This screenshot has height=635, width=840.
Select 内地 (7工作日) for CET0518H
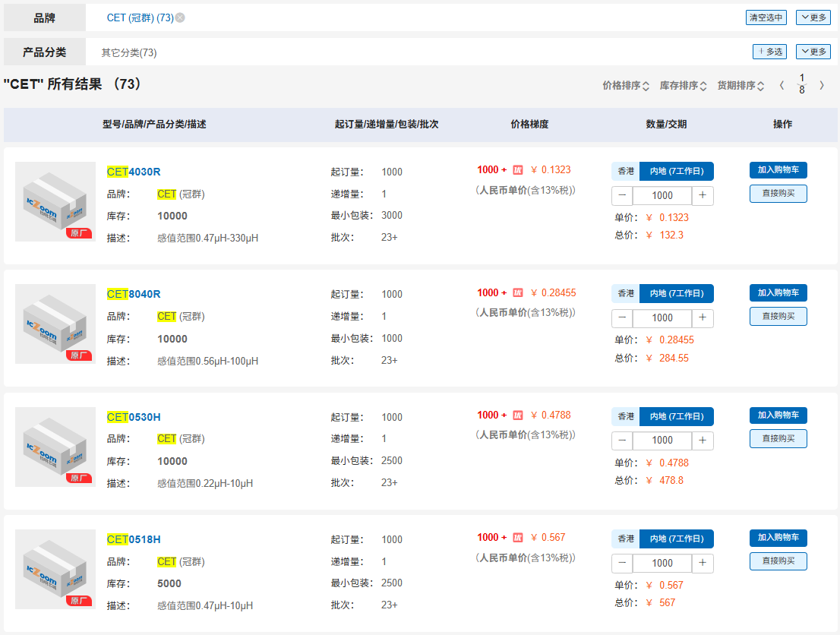pos(677,539)
